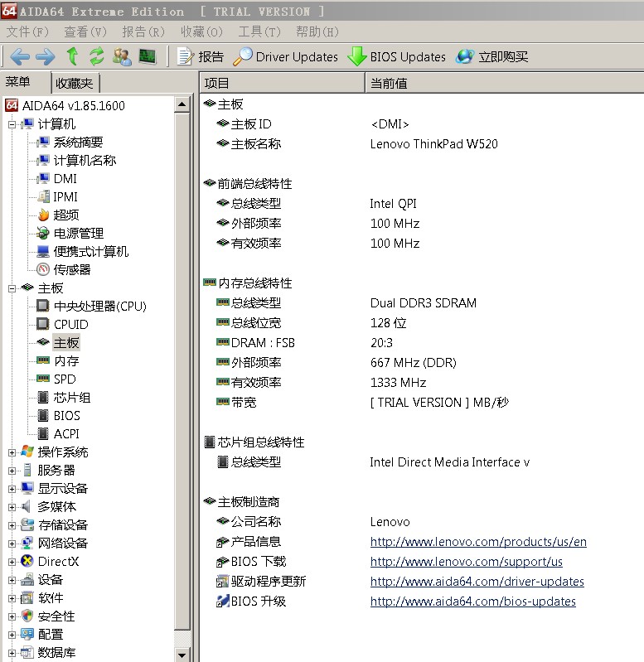Open the lenovo.com/support/us link
This screenshot has width=644, height=662.
tap(466, 562)
